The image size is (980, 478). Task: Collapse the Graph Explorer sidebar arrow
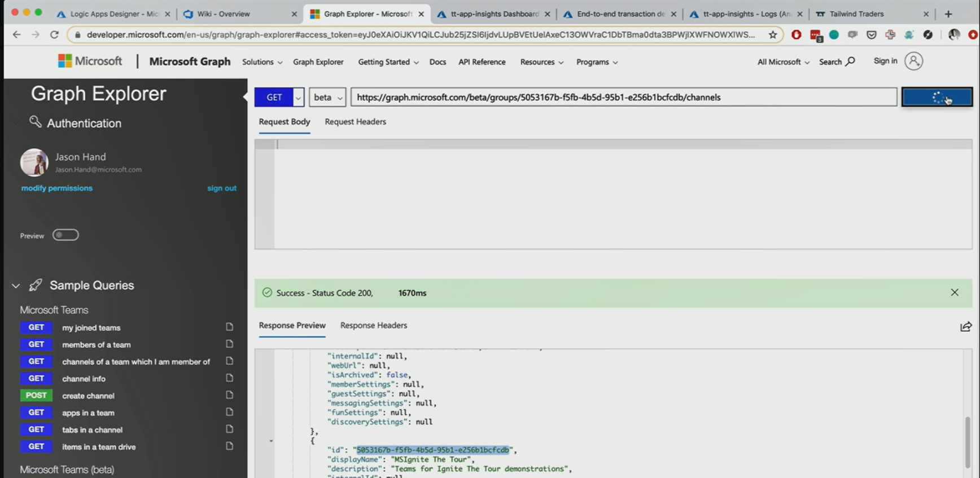[x=245, y=97]
